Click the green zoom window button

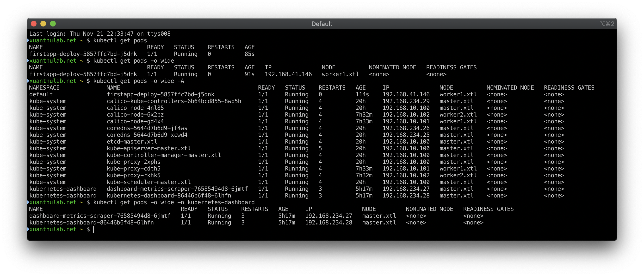53,24
